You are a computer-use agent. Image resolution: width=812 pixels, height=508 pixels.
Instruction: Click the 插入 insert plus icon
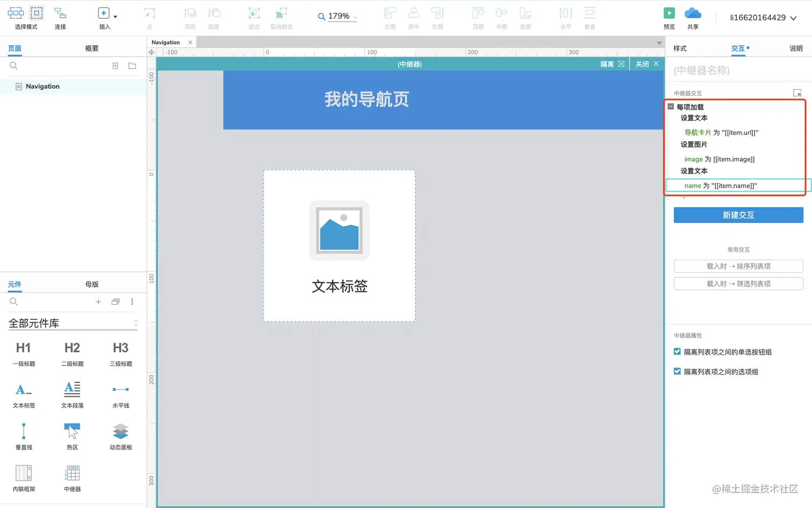(104, 13)
